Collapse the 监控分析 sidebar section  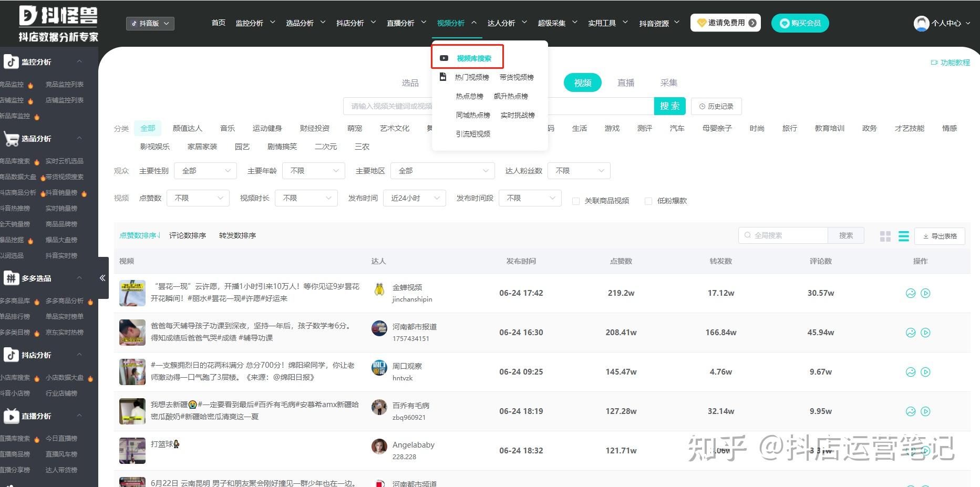click(x=79, y=61)
